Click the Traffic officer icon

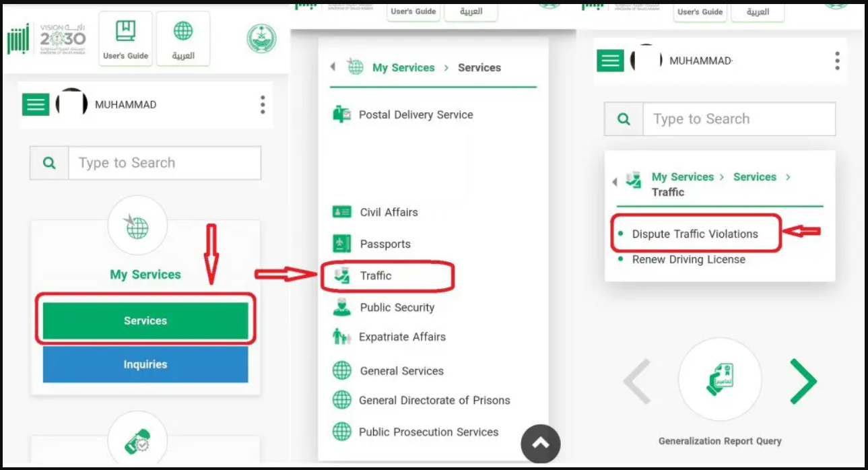tap(342, 275)
